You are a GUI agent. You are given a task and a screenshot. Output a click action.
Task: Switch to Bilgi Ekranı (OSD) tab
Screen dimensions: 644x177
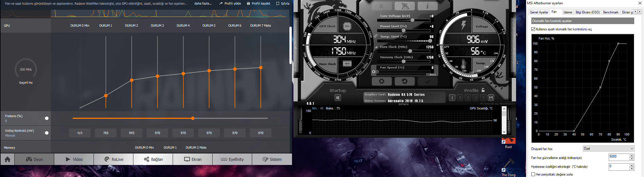587,12
